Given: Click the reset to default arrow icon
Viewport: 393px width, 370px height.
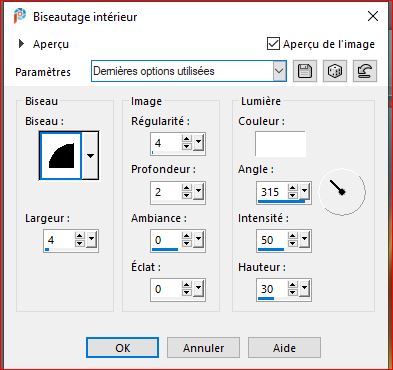Looking at the screenshot, I should point(365,71).
